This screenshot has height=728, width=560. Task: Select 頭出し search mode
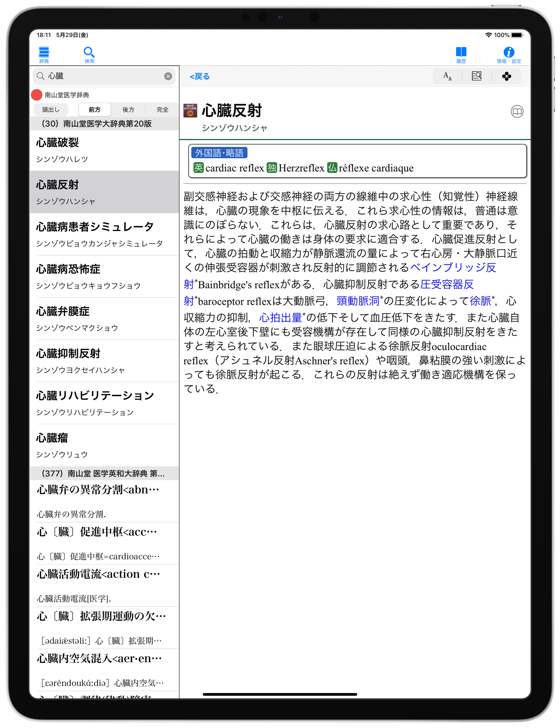tap(51, 110)
